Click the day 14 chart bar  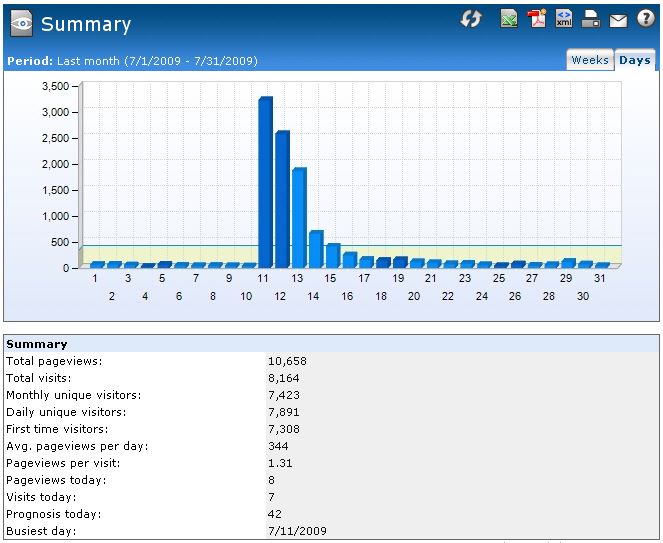click(x=316, y=249)
